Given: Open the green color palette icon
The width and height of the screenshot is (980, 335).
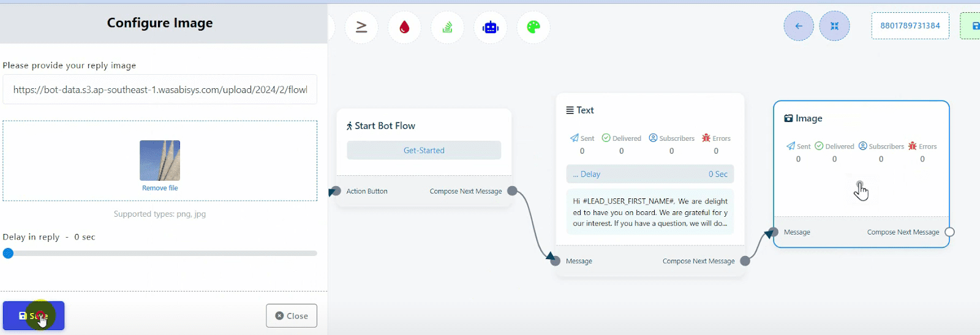Looking at the screenshot, I should tap(533, 27).
